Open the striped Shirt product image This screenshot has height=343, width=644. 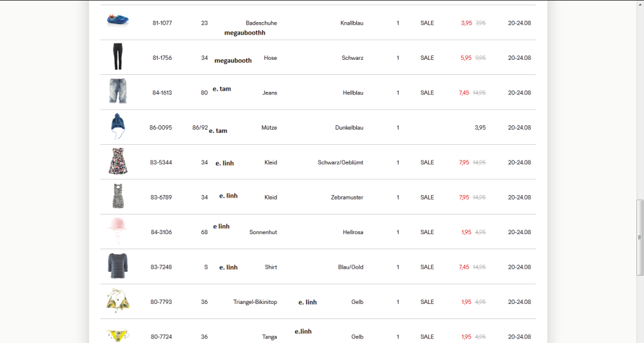point(118,266)
